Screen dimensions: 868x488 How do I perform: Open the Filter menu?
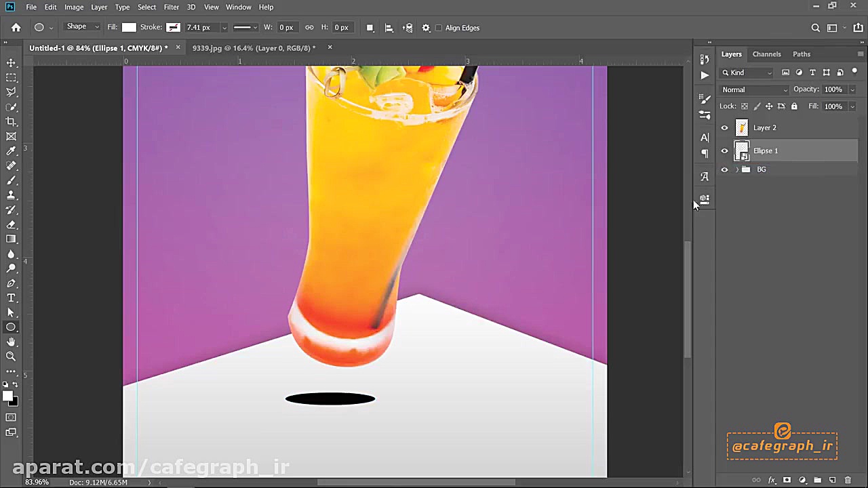click(x=171, y=7)
